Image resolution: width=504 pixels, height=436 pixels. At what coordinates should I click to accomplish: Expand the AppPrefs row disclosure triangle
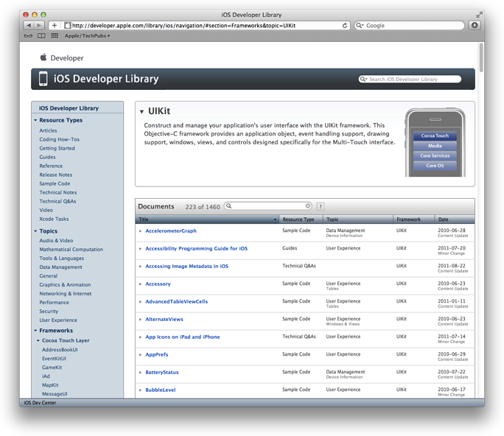point(141,355)
